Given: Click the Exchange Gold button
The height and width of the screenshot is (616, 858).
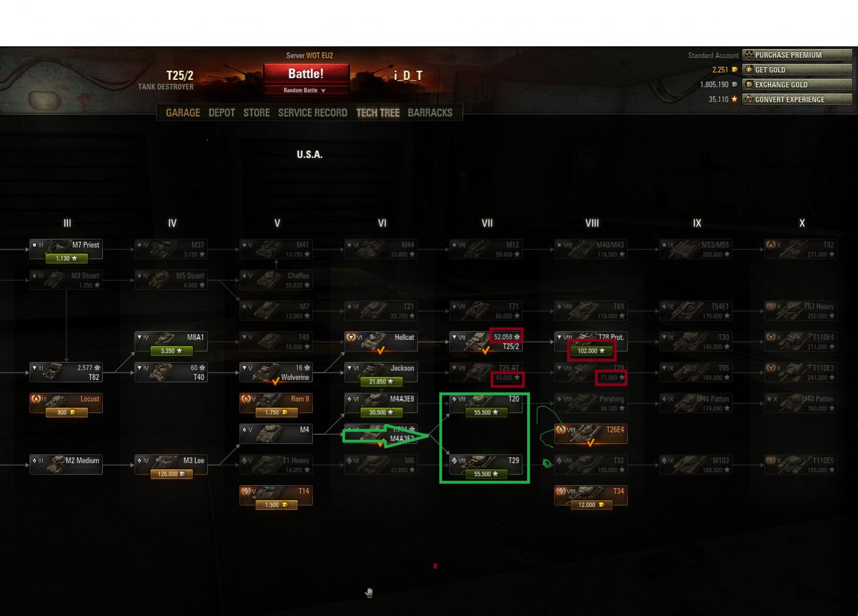Looking at the screenshot, I should click(797, 84).
